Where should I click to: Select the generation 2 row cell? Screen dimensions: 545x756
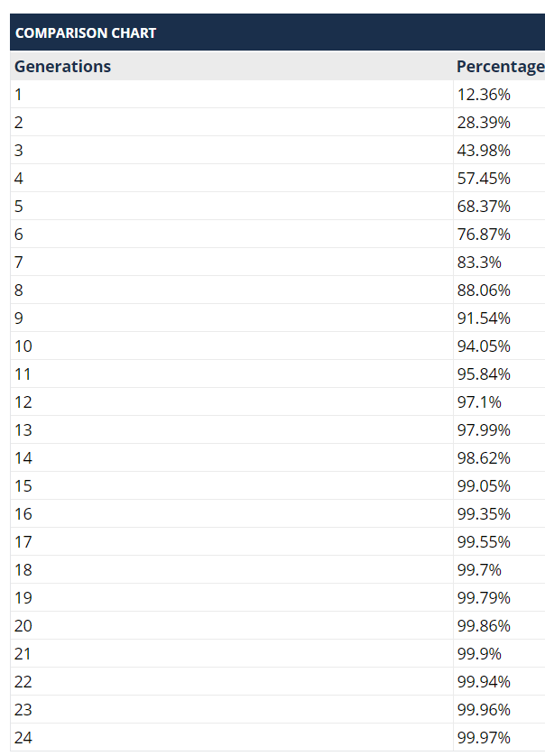(x=19, y=123)
